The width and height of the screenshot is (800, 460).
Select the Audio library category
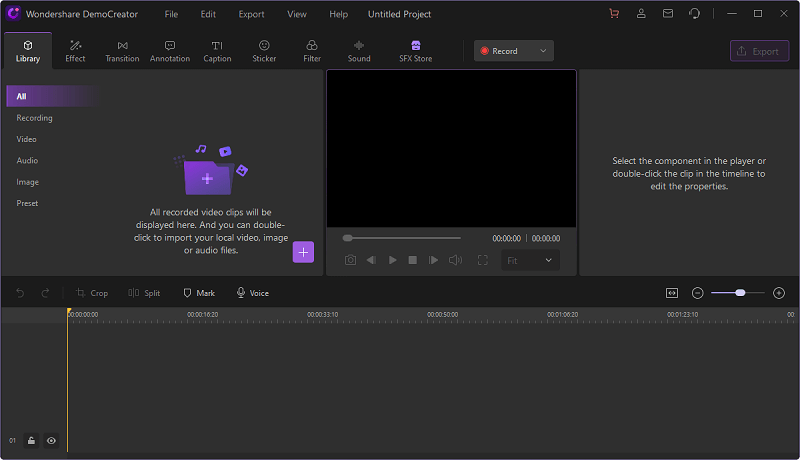pyautogui.click(x=27, y=161)
